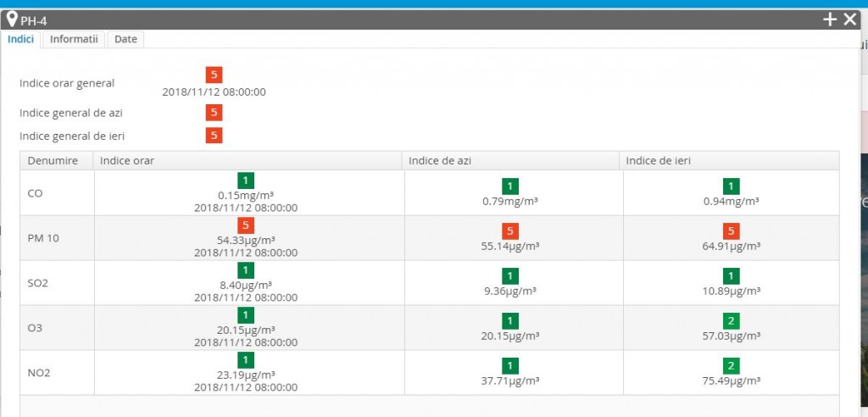Click the NO2 yesterday index 2 badge
The image size is (868, 417).
[732, 366]
